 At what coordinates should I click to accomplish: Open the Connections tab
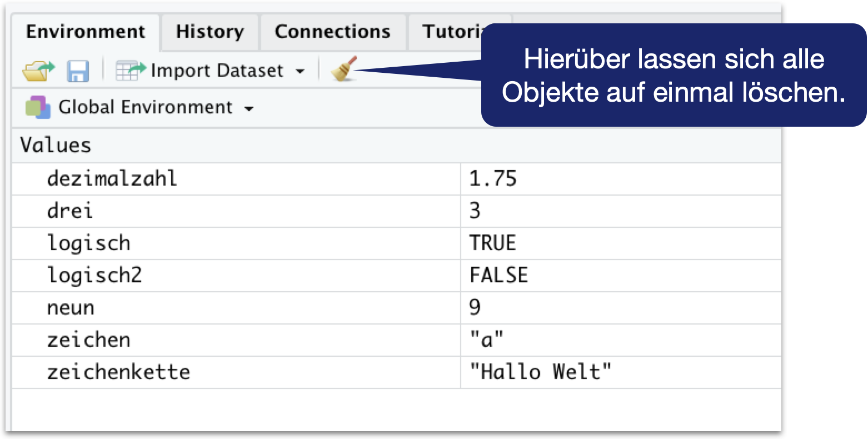click(332, 32)
